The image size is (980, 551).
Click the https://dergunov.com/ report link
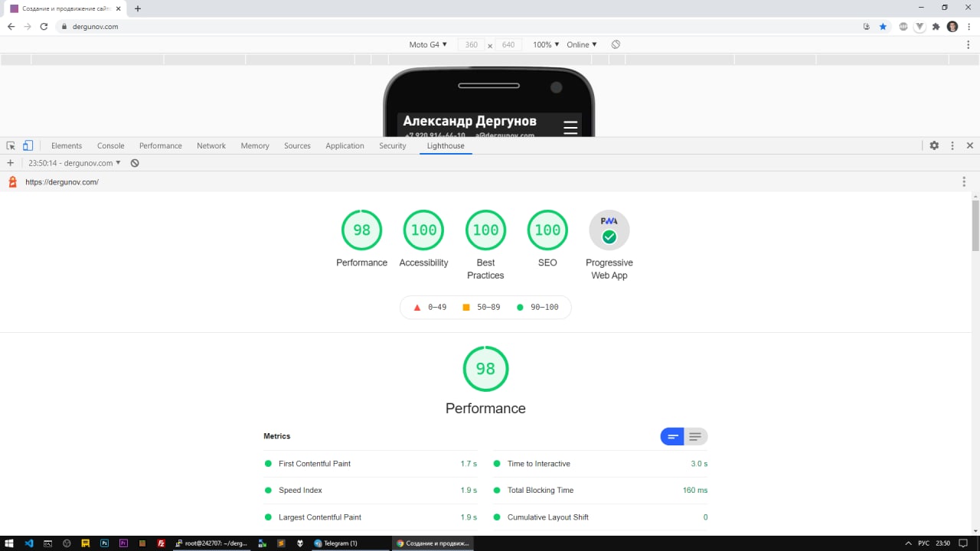(x=62, y=182)
